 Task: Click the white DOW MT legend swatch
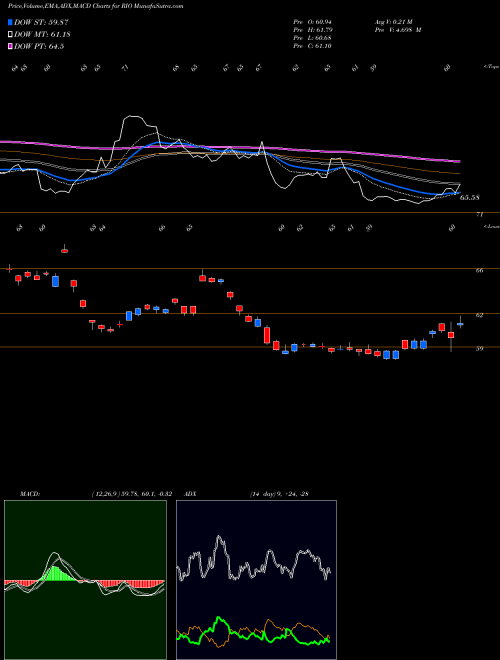(x=10, y=34)
